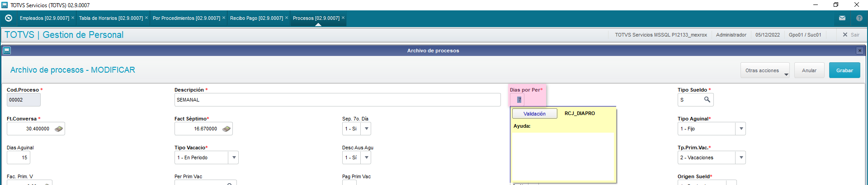Screen dimensions: 868x185
Task: Expand the Tp.Prim.Vac. dropdown
Action: pos(741,157)
